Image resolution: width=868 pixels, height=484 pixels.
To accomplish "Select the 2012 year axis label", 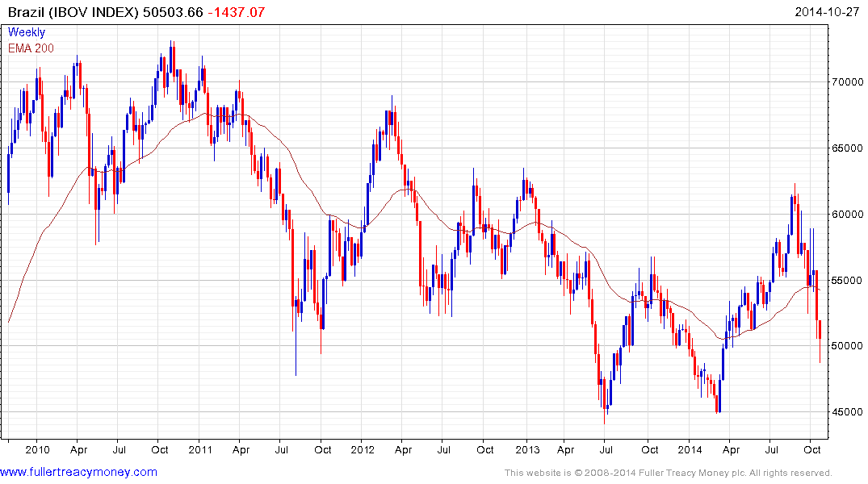I will 363,449.
